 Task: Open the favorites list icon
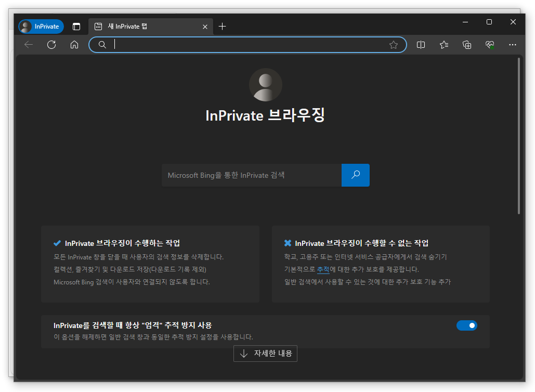[x=444, y=45]
